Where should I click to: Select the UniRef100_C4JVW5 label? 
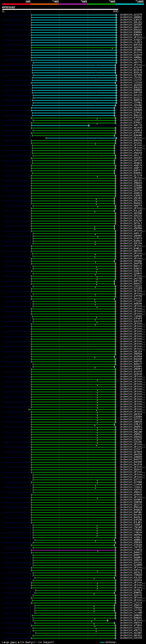pyautogui.click(x=131, y=613)
